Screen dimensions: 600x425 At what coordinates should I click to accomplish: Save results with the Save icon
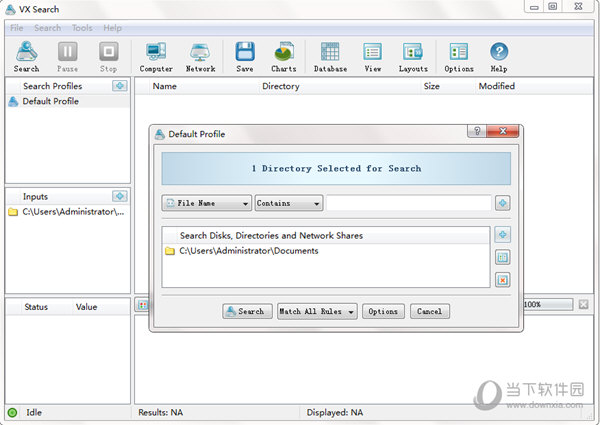245,57
